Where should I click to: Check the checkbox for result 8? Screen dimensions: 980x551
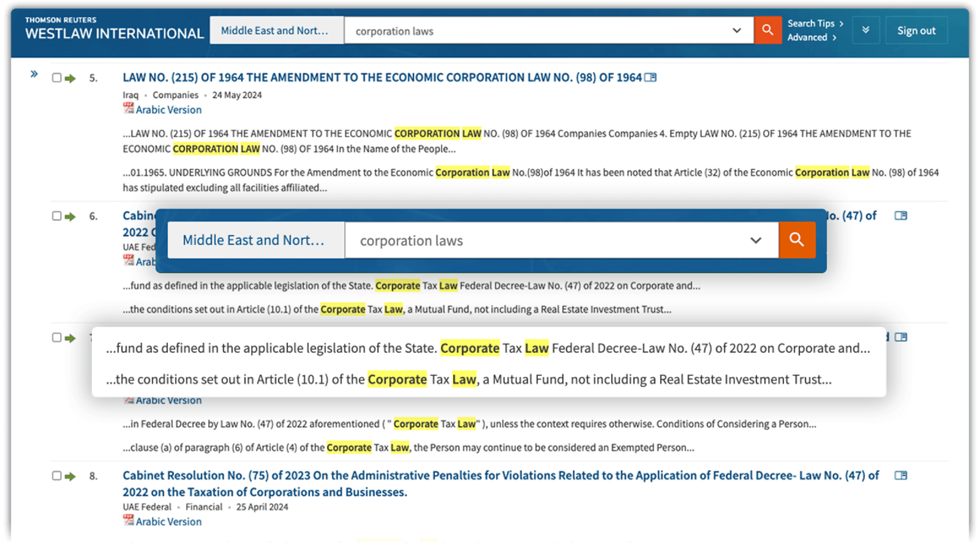[57, 476]
